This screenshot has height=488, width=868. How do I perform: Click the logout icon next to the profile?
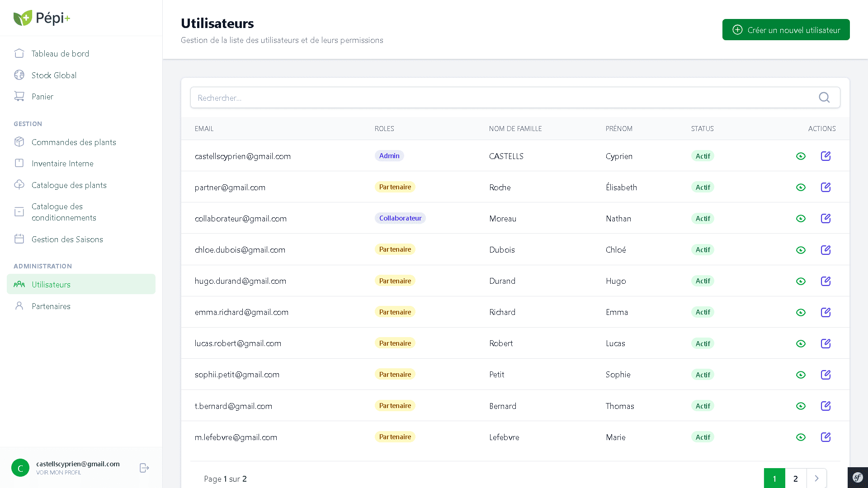point(144,468)
